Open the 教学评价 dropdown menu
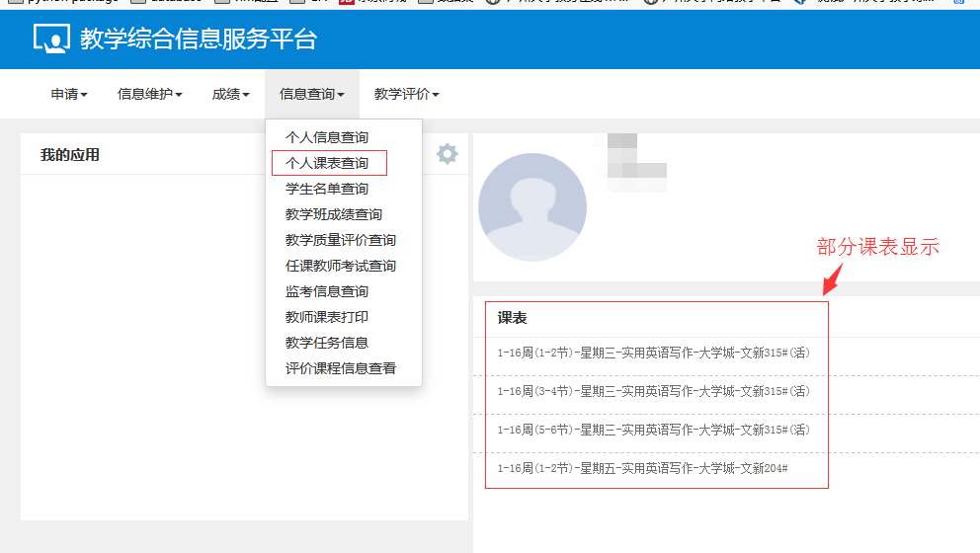980x553 pixels. (x=406, y=95)
